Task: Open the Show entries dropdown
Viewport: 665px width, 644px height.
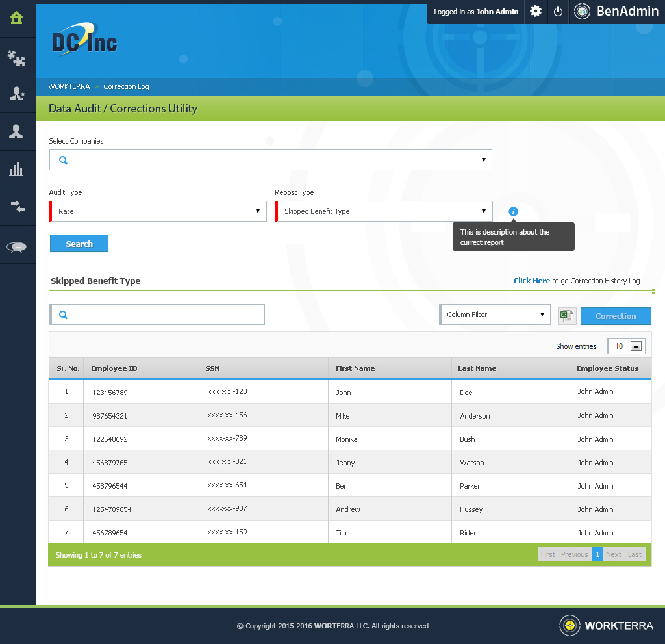Action: 626,346
